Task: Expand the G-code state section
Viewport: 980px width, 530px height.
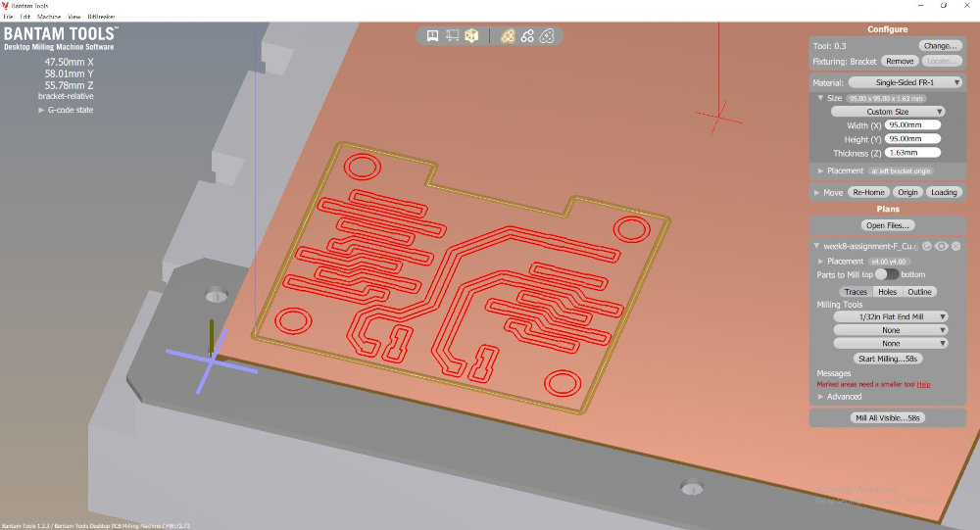Action: pos(41,110)
